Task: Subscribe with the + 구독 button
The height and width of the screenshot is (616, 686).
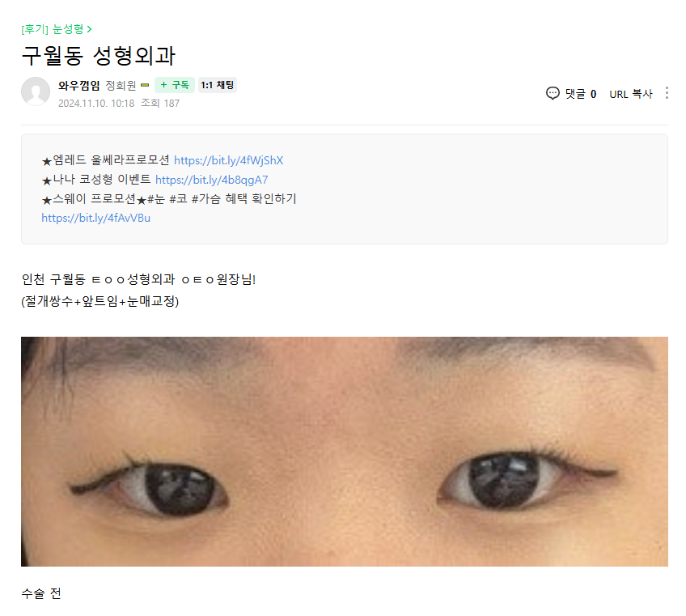Action: pyautogui.click(x=175, y=85)
